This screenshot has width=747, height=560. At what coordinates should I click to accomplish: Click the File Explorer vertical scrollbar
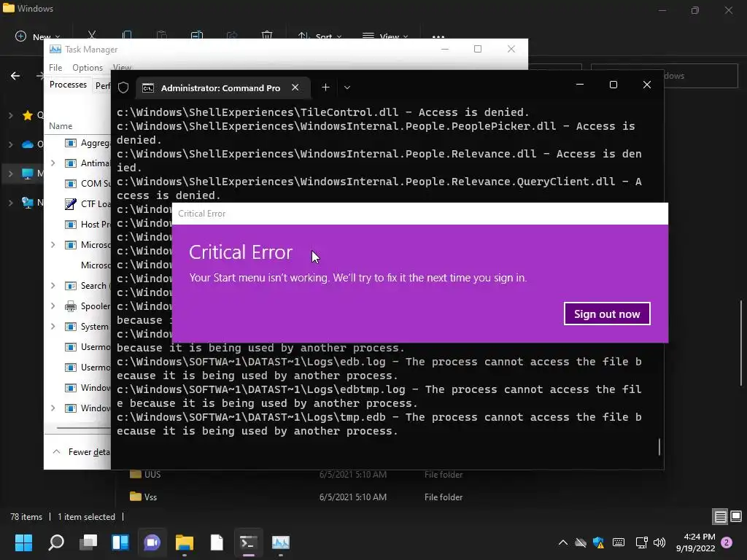pos(741,343)
